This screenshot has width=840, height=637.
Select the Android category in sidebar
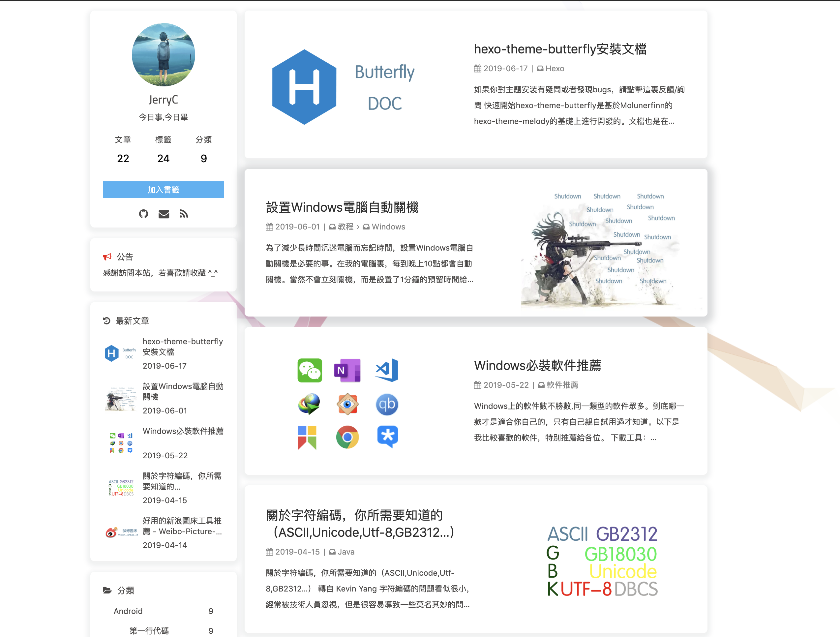pos(128,611)
